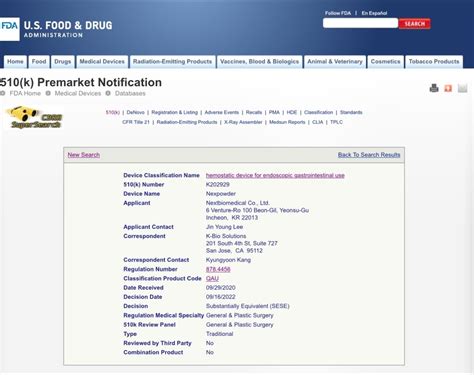Select correspondent contact Kyungyoon Kang

pos(228,260)
